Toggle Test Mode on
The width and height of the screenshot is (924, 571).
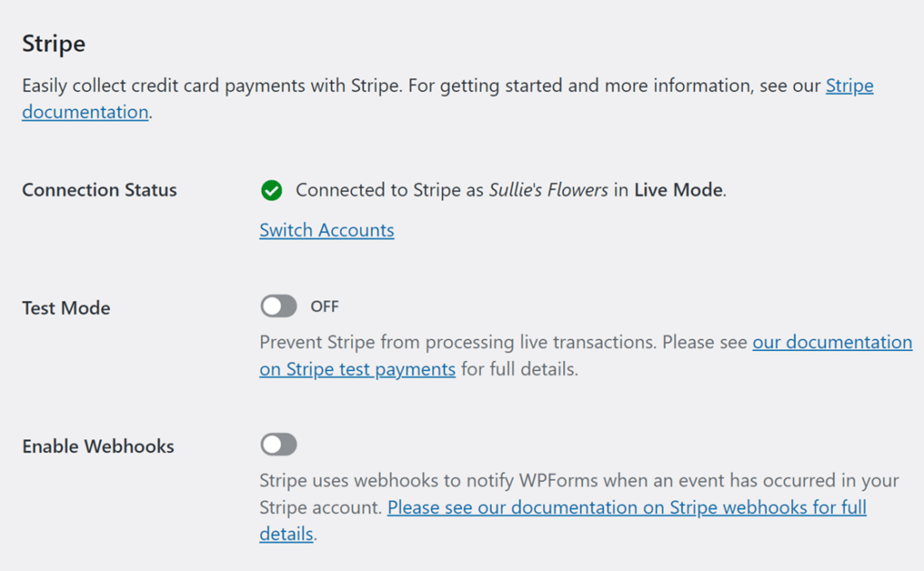(x=279, y=307)
